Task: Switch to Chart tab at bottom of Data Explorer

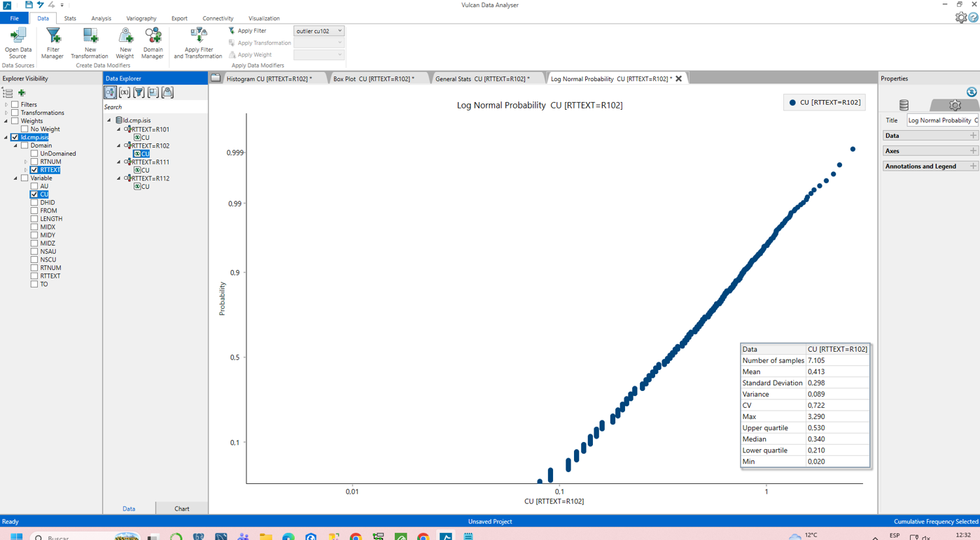Action: click(182, 509)
